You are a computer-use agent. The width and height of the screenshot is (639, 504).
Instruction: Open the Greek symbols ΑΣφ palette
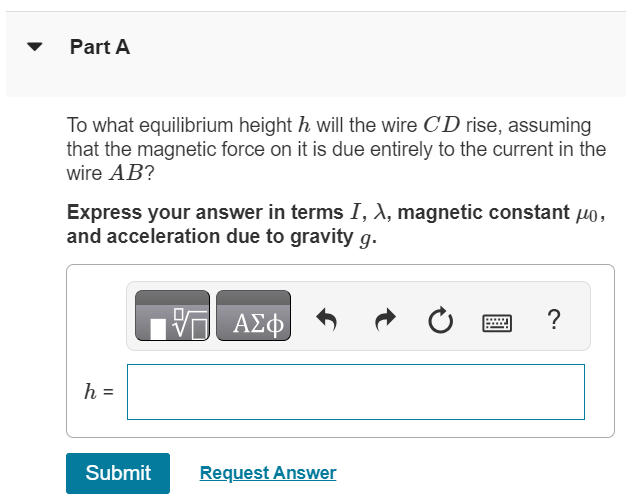point(253,315)
